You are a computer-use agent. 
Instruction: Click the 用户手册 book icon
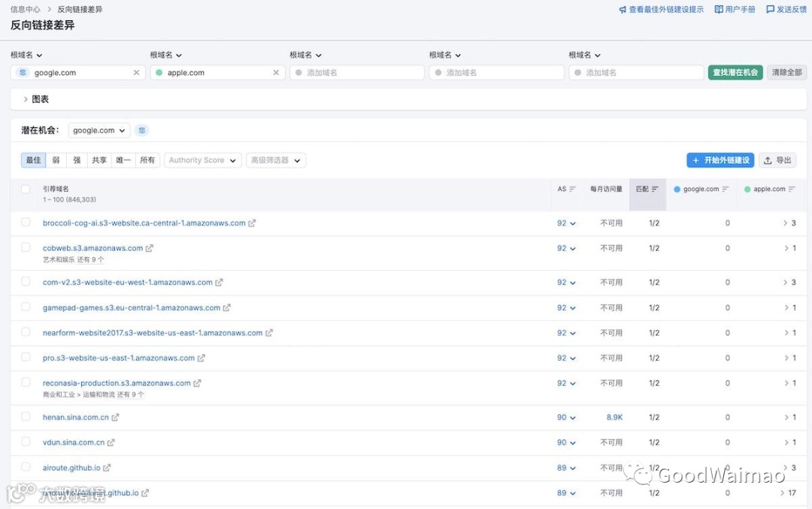[x=719, y=9]
